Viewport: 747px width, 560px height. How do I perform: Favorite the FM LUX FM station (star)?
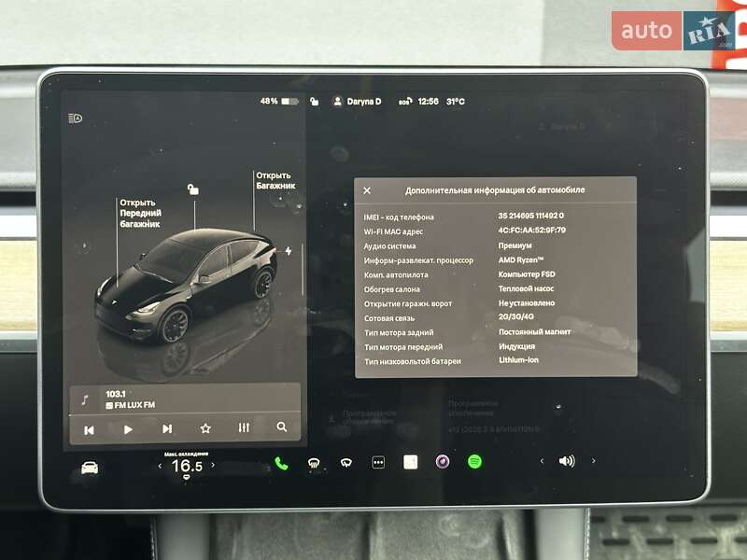pos(205,428)
